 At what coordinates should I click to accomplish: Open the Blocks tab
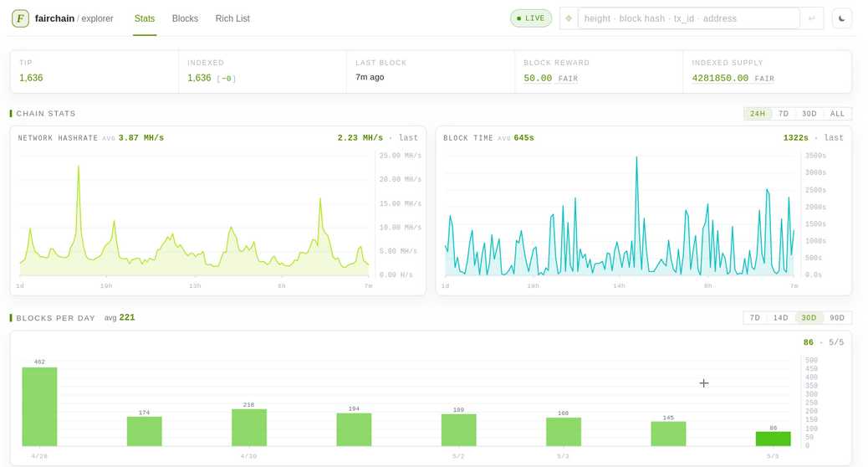pyautogui.click(x=185, y=18)
